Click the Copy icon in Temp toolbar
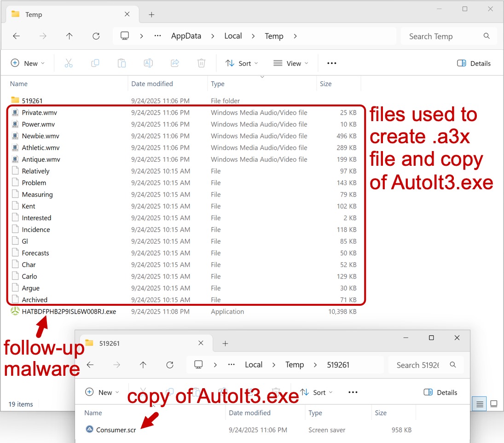This screenshot has height=443, width=504. [95, 64]
